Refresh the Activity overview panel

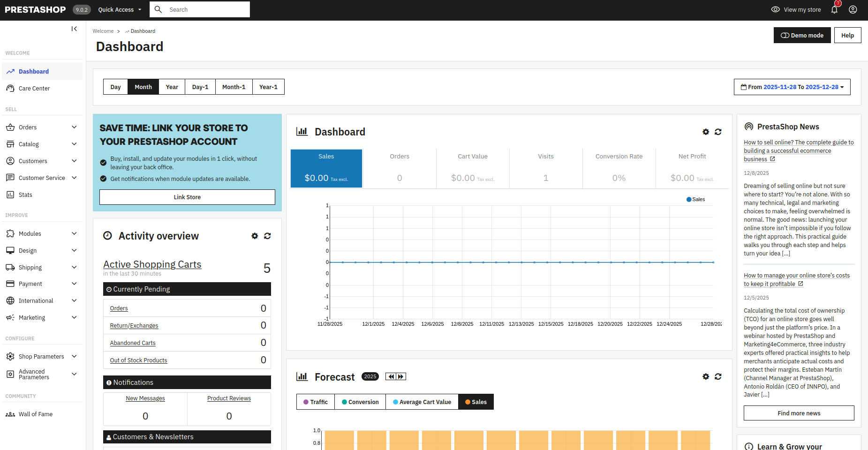[x=267, y=236]
